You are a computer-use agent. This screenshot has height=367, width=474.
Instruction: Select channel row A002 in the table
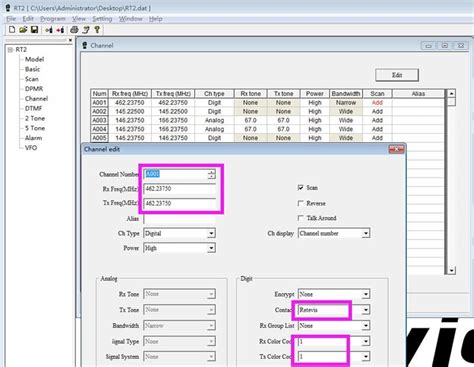[268, 111]
